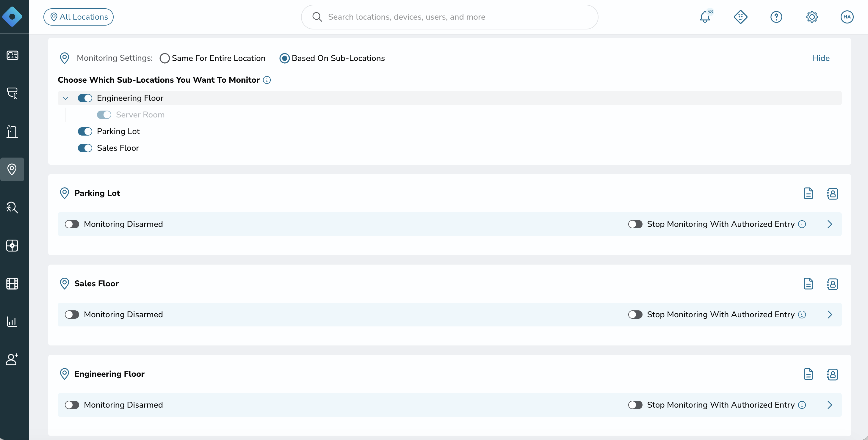The image size is (868, 440).
Task: Open the help question mark icon
Action: point(776,17)
